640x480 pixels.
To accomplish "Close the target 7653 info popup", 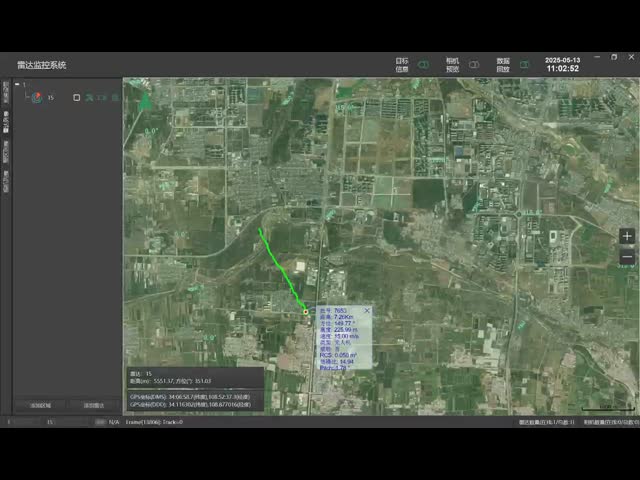I will pyautogui.click(x=367, y=311).
